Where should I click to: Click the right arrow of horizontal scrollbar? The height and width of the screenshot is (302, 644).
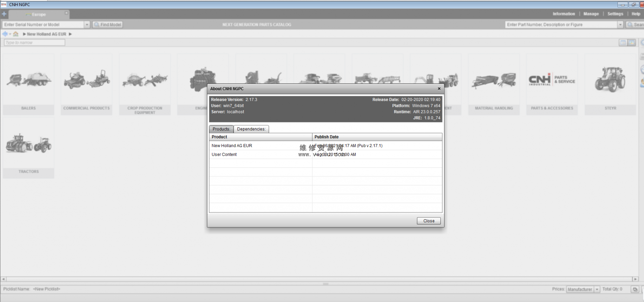click(x=635, y=279)
